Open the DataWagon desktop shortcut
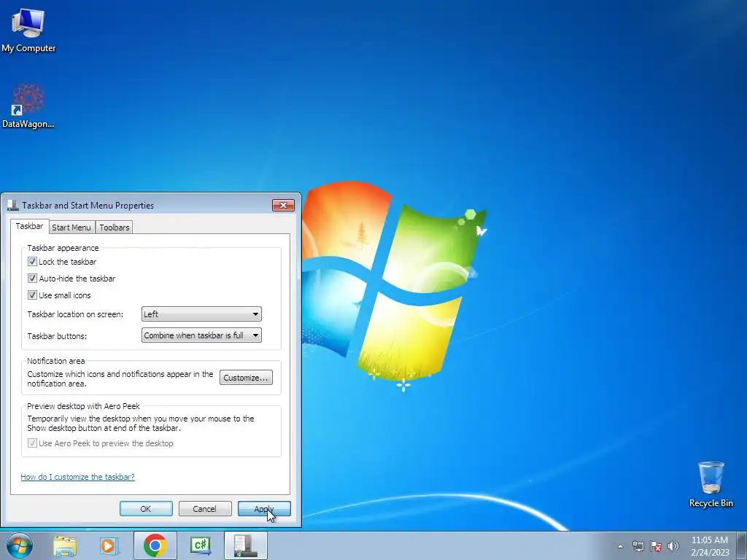The height and width of the screenshot is (560, 747). click(x=28, y=106)
